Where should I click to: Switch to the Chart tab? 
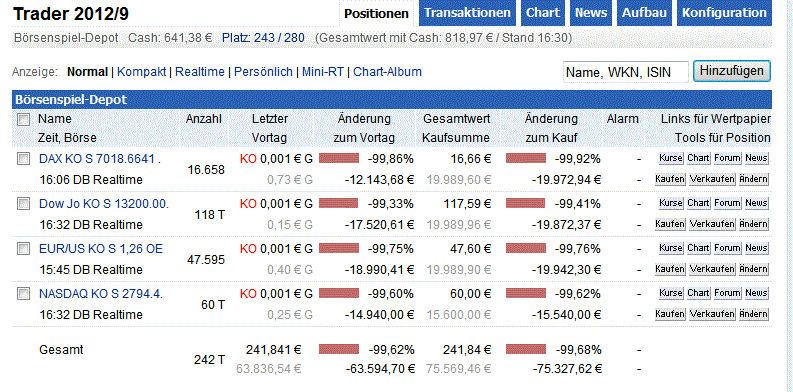pos(543,13)
